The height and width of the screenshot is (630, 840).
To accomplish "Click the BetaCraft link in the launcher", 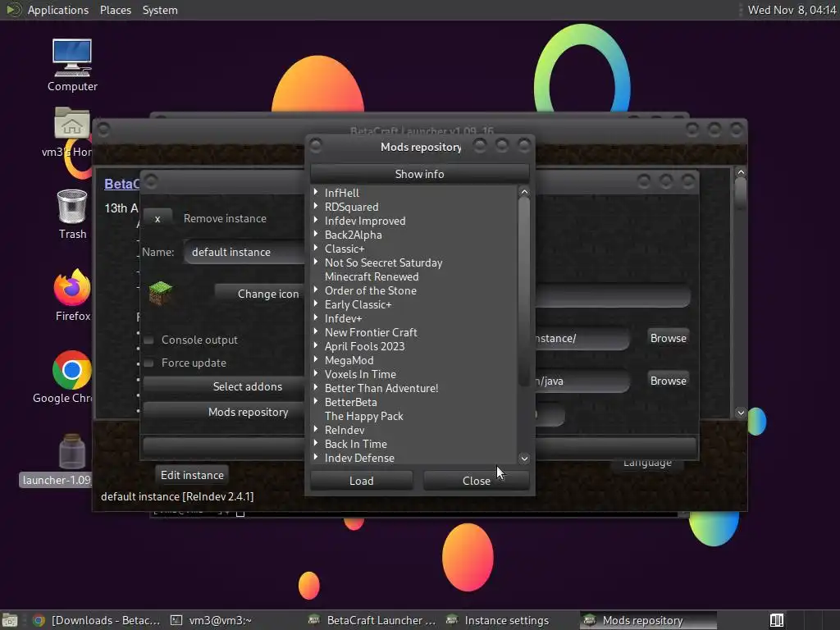I will (x=121, y=184).
